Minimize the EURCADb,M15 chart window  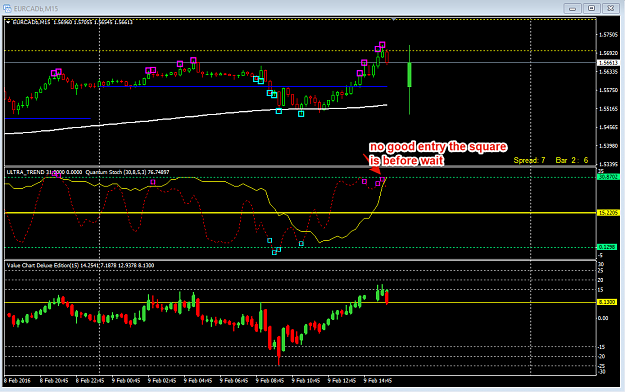click(x=572, y=8)
